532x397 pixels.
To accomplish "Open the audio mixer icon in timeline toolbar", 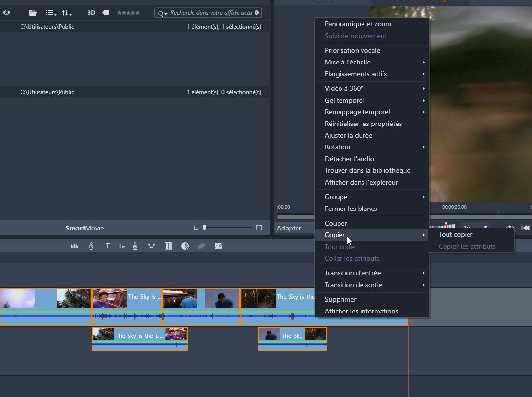I will [x=74, y=246].
